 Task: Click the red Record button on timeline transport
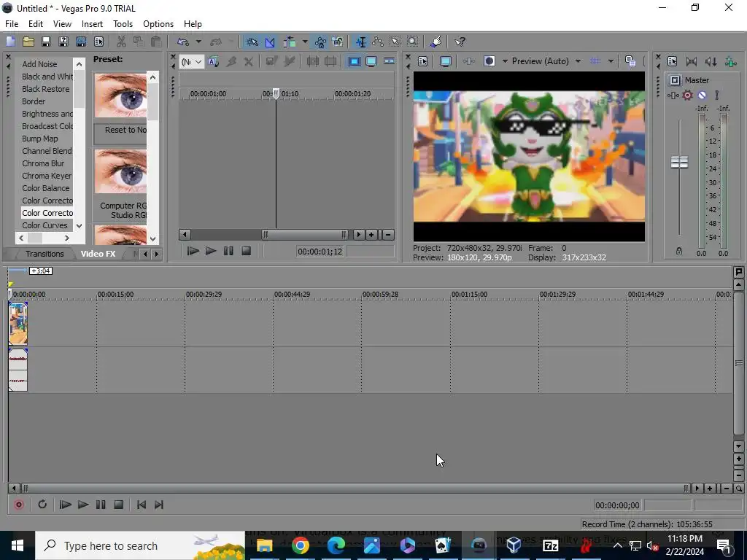19,505
